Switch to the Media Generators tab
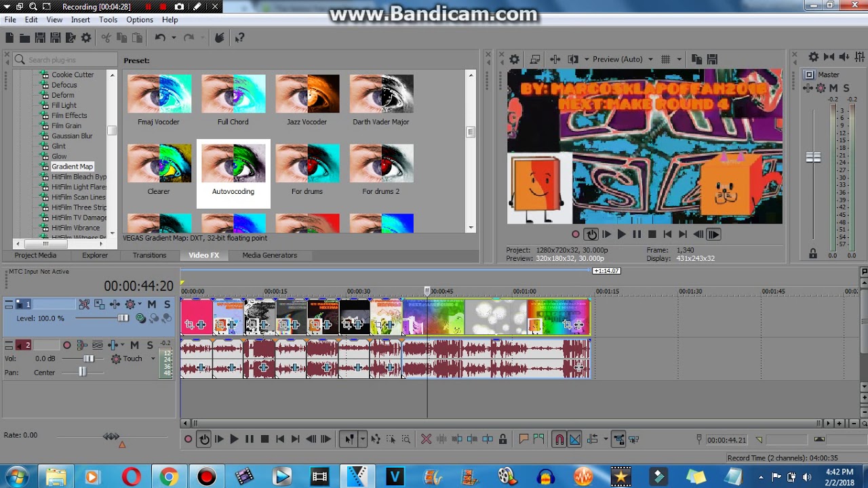This screenshot has height=488, width=868. (270, 256)
